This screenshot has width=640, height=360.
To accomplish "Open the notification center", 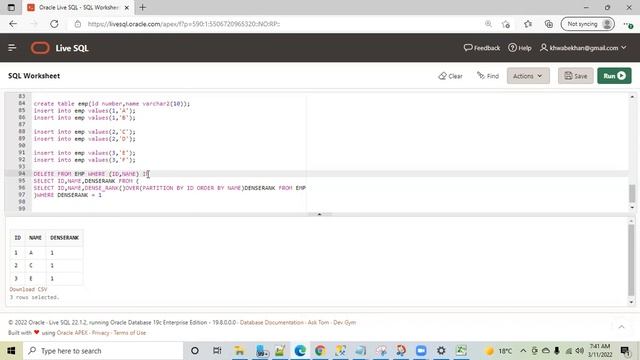I will point(625,351).
